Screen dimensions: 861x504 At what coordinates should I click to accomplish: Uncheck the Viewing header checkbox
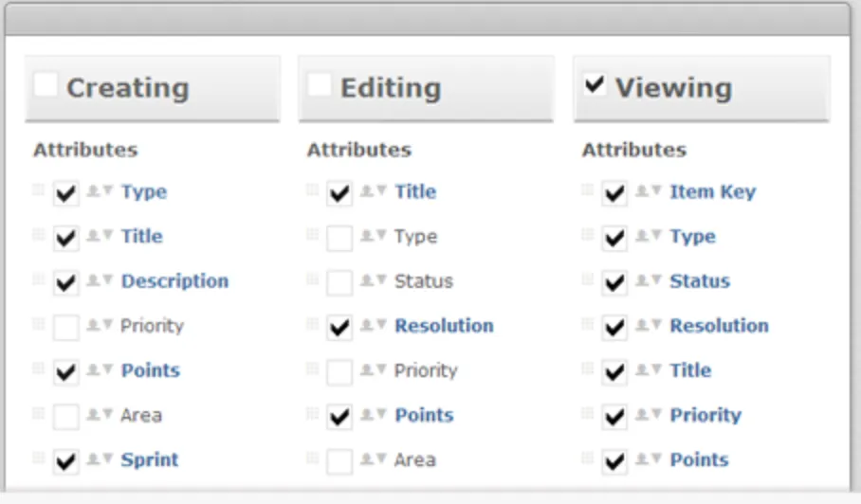tap(595, 84)
